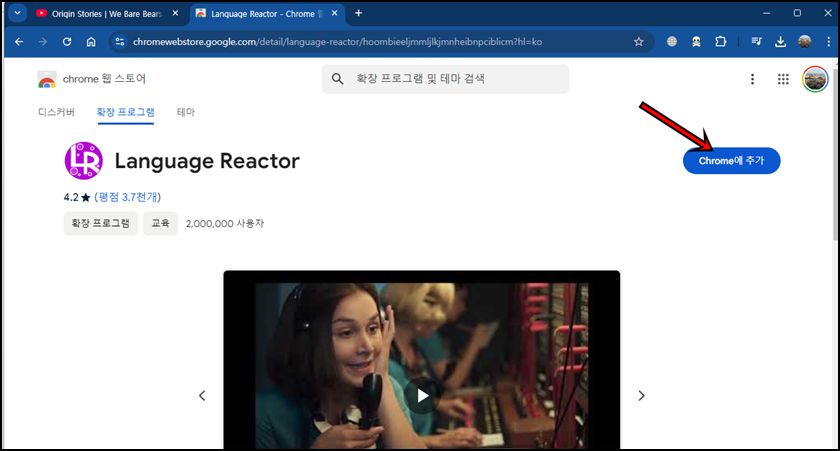Viewport: 840px width, 451px height.
Task: Close the Origin Stories We Bare Bears tab
Action: (175, 13)
